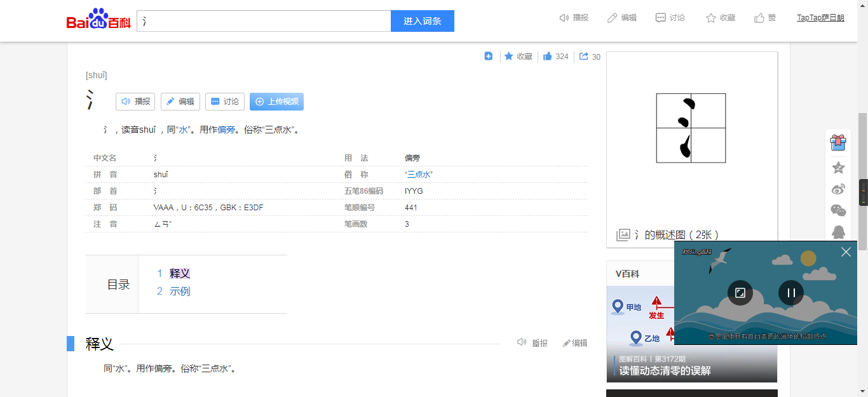The image size is (868, 397).
Task: Click the share arrow icon showing 30
Action: [583, 57]
